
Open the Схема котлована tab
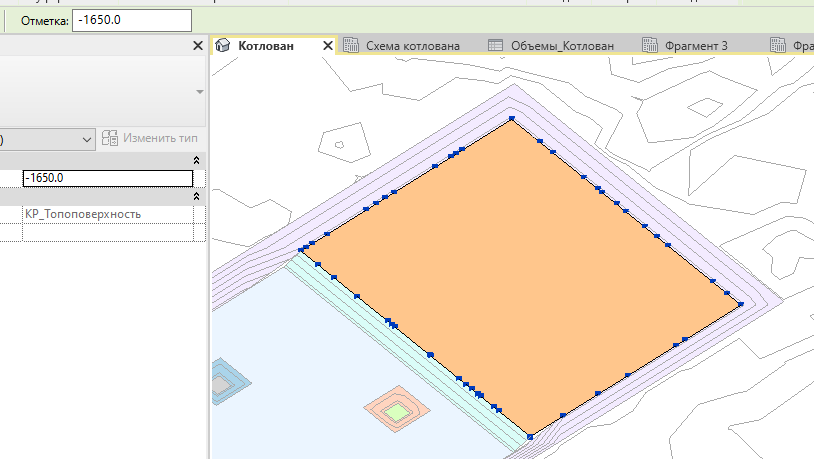point(413,46)
